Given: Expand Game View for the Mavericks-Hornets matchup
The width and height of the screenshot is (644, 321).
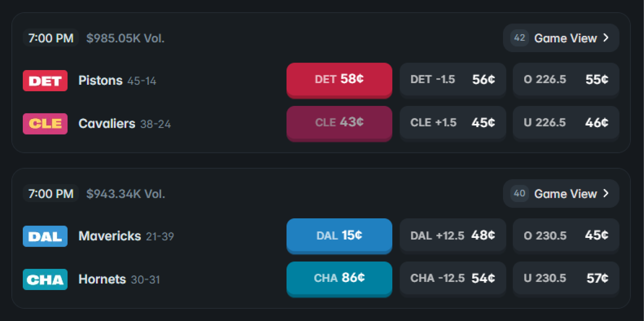Looking at the screenshot, I should pos(566,193).
